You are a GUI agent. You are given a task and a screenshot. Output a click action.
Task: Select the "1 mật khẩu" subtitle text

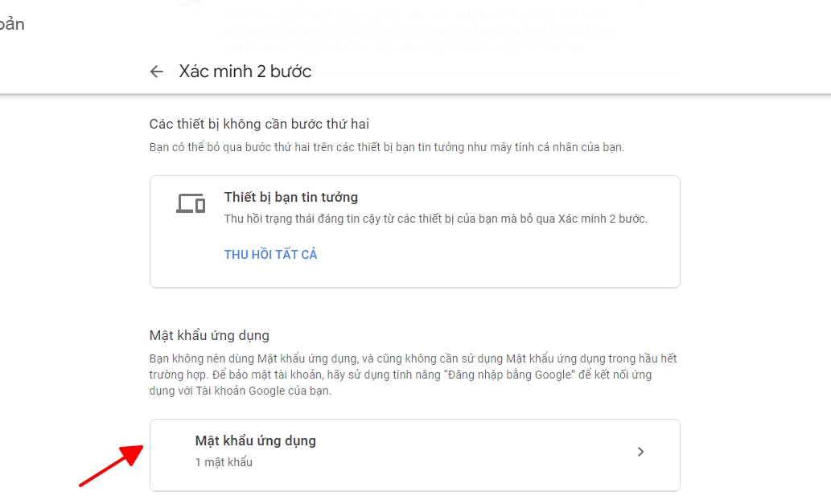224,462
